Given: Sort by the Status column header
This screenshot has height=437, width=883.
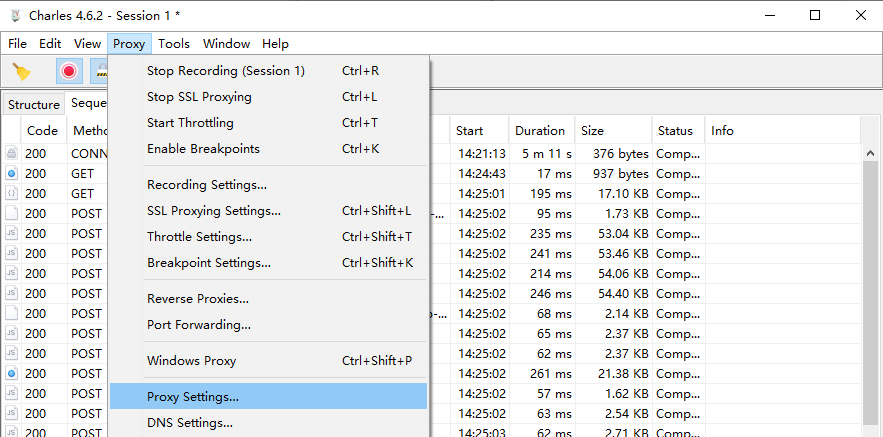Looking at the screenshot, I should [x=678, y=131].
